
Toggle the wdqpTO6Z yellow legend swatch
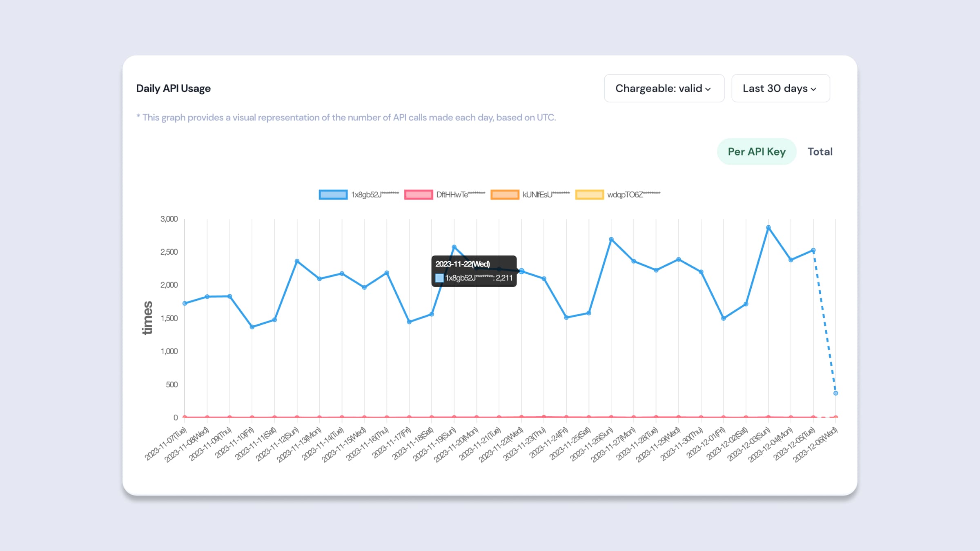(589, 195)
